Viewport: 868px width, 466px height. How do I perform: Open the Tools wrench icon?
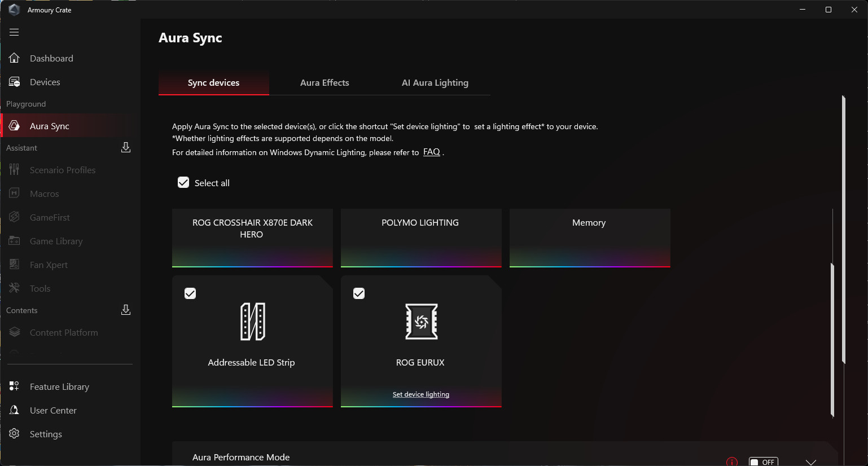coord(14,288)
